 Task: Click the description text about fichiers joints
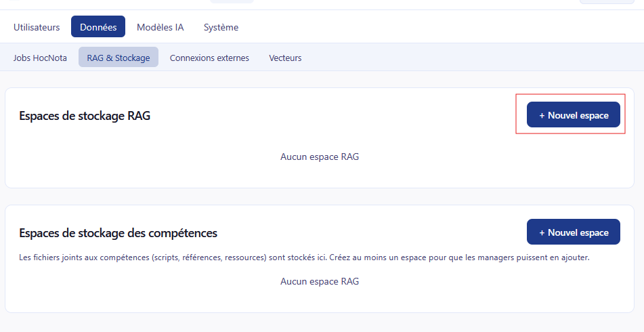[x=304, y=257]
